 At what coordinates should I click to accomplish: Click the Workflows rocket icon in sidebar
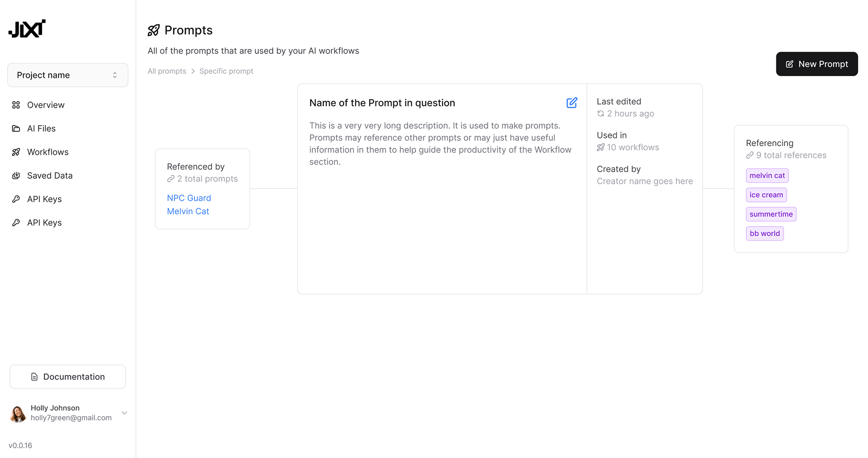click(16, 152)
